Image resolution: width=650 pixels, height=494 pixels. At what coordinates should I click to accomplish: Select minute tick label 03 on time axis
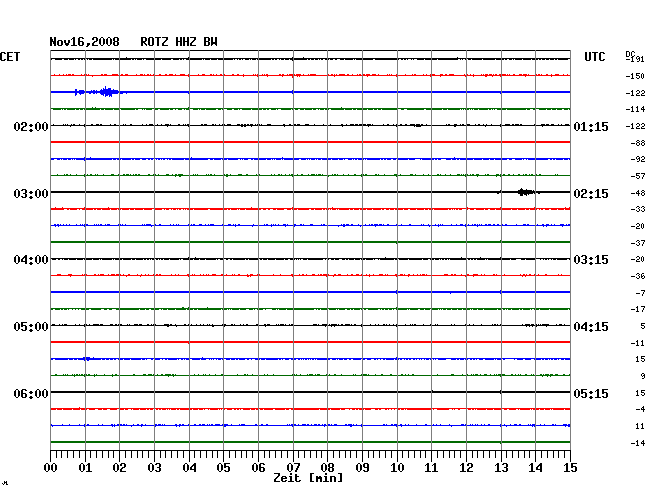click(154, 467)
